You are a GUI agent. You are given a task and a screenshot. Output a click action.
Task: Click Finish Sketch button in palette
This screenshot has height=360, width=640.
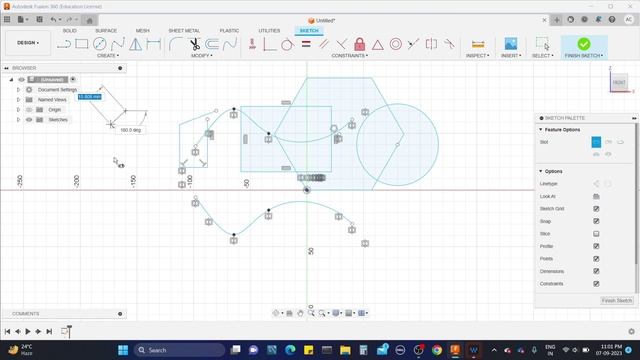click(617, 300)
